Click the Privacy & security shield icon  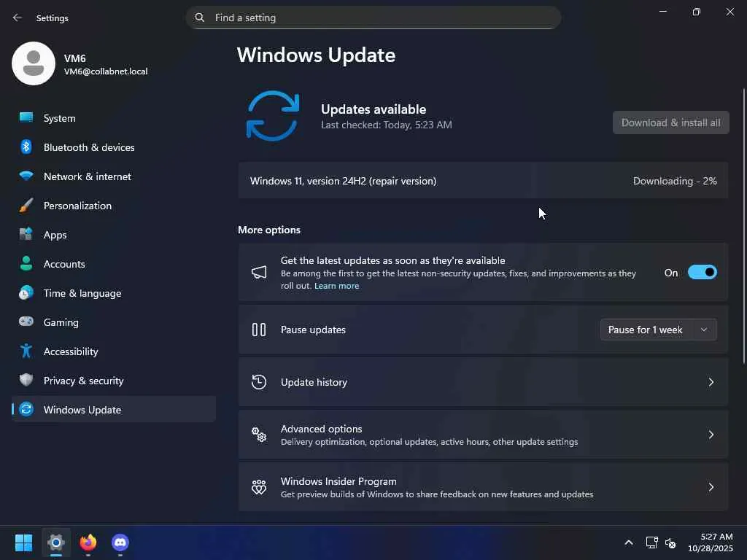point(26,380)
